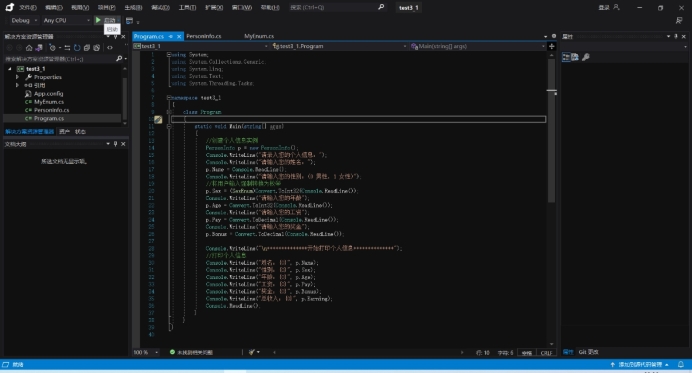Pin the Program.cs editor tab
Image resolution: width=692 pixels, height=373 pixels.
click(x=171, y=37)
